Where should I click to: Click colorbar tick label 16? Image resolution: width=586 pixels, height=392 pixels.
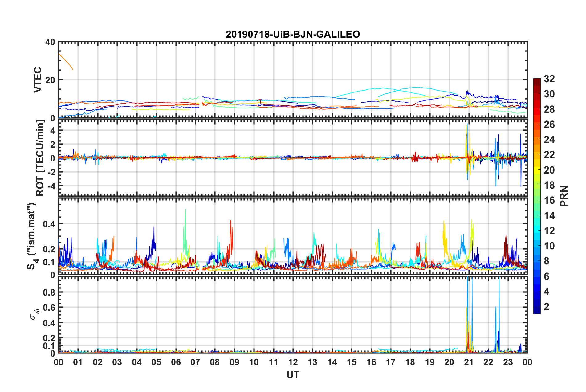549,200
